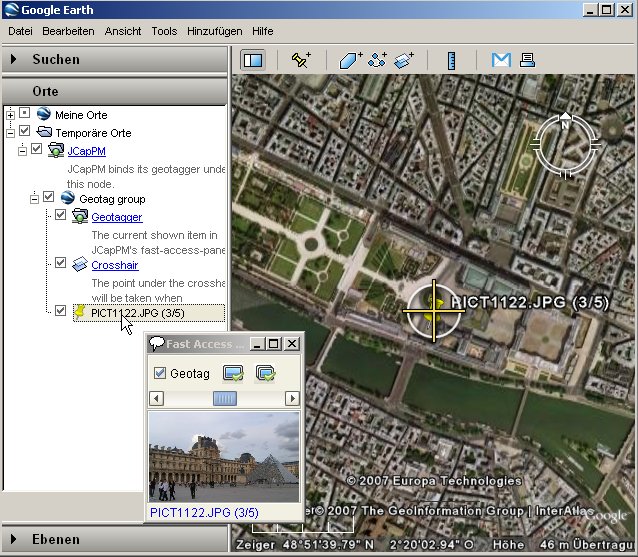This screenshot has width=638, height=557.
Task: Collapse the JCapPM tree node
Action: point(22,151)
